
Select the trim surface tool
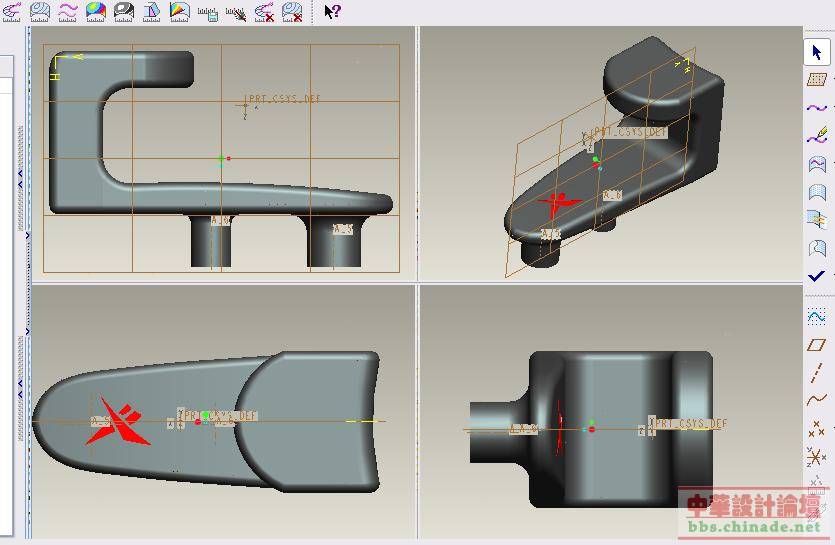817,248
